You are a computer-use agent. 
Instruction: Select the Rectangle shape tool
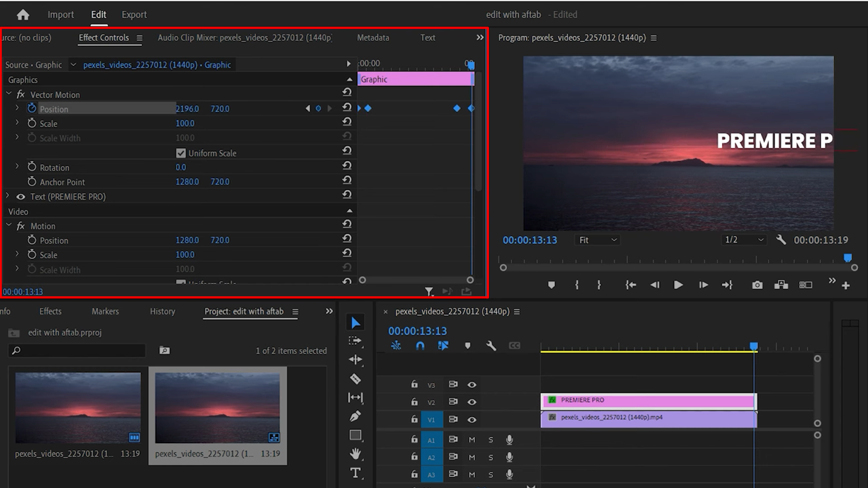(x=355, y=435)
